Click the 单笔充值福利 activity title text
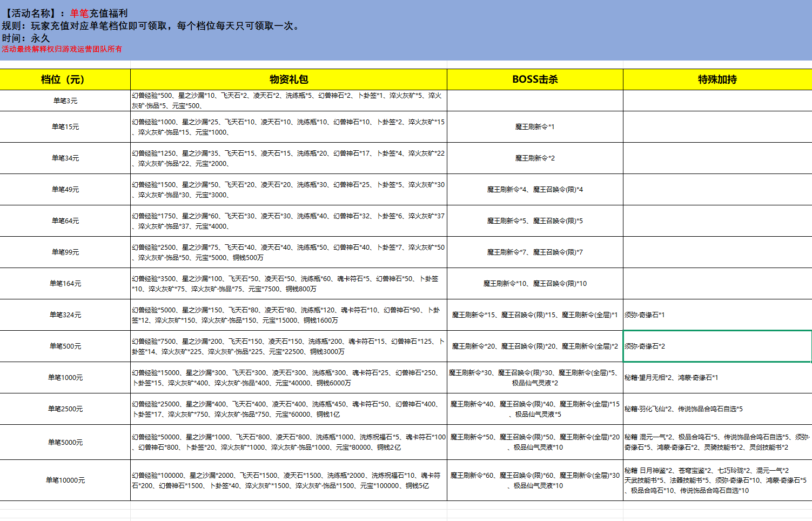The image size is (812, 521). [x=98, y=14]
